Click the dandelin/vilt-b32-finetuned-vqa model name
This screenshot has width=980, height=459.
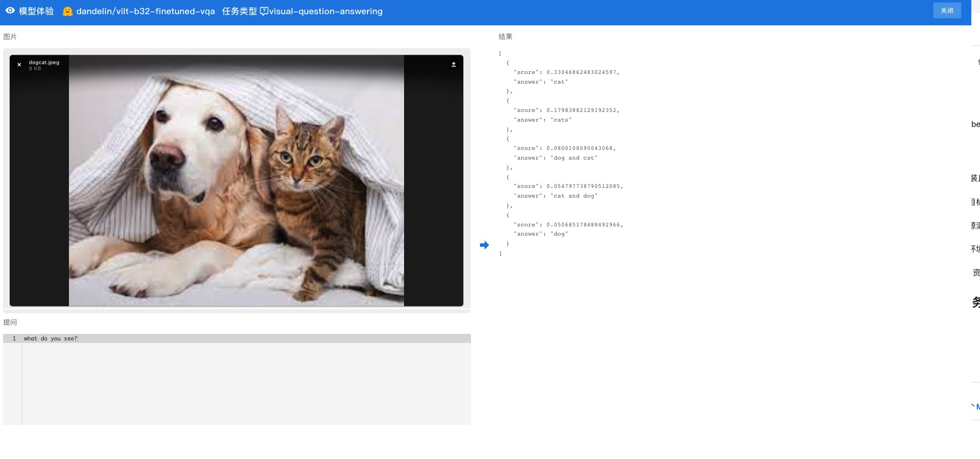146,11
